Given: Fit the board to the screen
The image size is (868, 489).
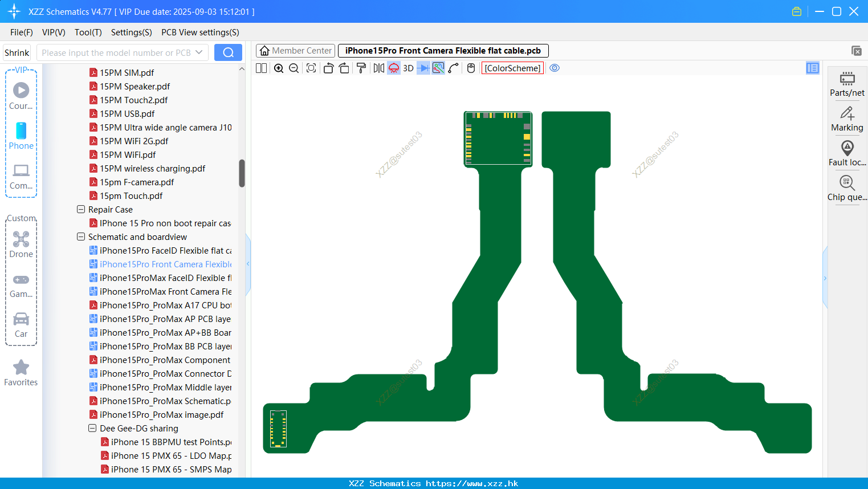Looking at the screenshot, I should click(311, 68).
